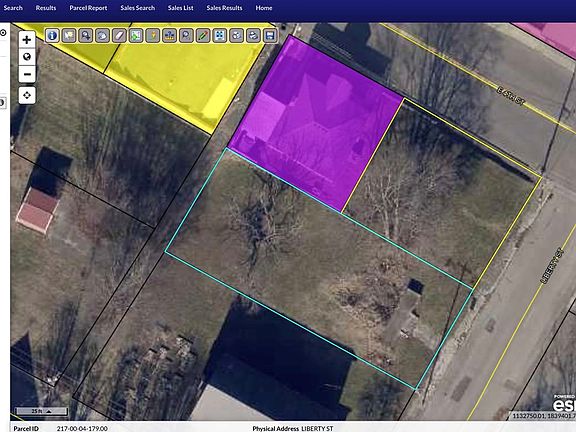Activate the four-arrow pan control

pos(27,96)
